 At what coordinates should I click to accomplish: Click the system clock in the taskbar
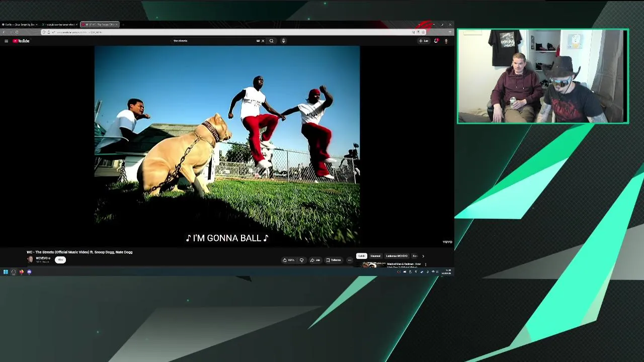tap(447, 272)
